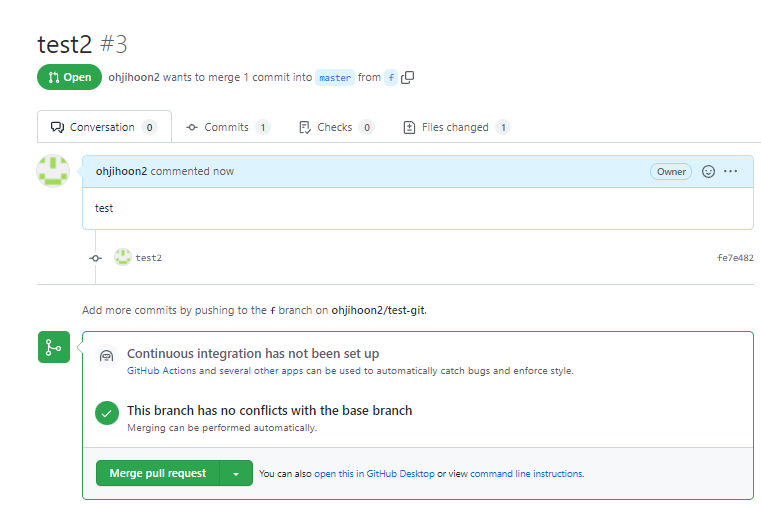Open commit fe7e482
The image size is (761, 505).
(735, 258)
